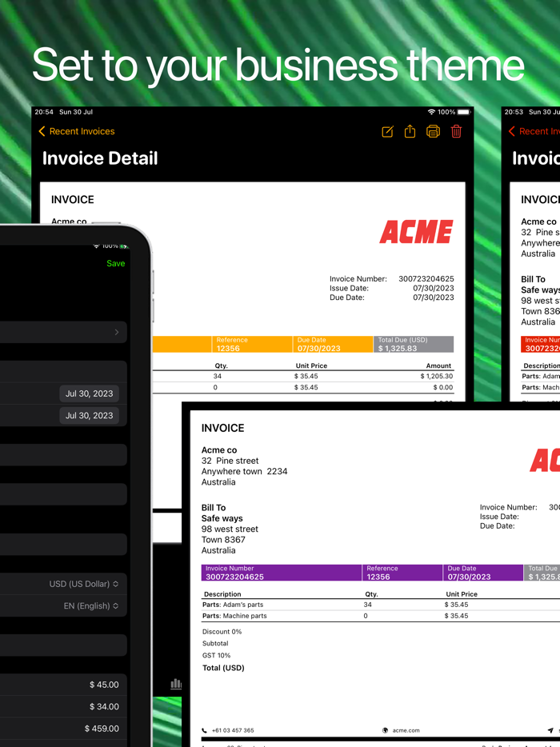This screenshot has width=560, height=747.
Task: Click the acme.com website text
Action: 406,730
